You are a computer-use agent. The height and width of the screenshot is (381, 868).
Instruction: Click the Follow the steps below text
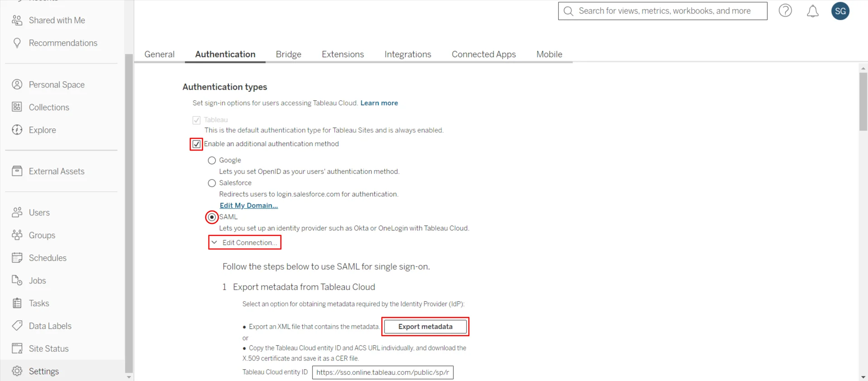326,267
